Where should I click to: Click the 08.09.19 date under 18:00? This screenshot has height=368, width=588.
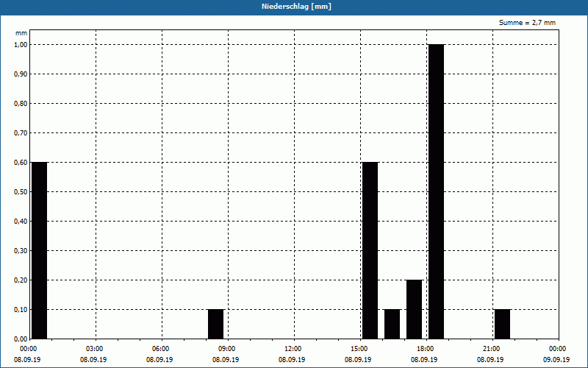424,359
